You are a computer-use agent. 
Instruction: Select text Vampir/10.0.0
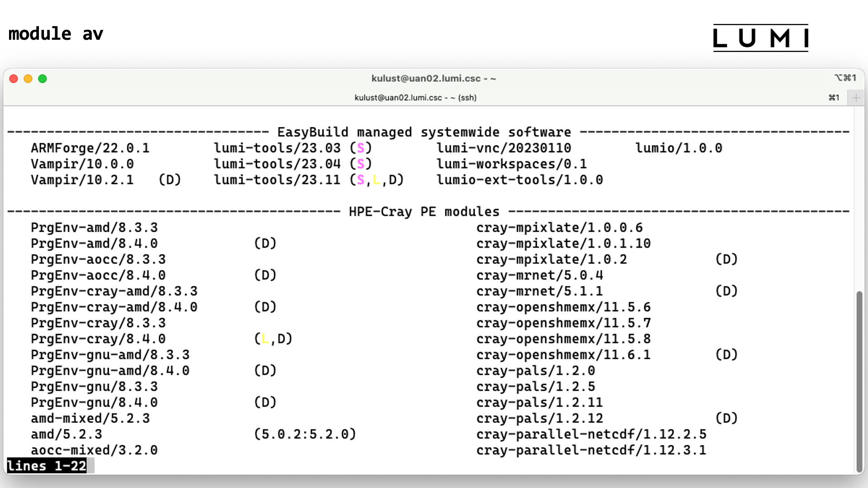point(82,164)
